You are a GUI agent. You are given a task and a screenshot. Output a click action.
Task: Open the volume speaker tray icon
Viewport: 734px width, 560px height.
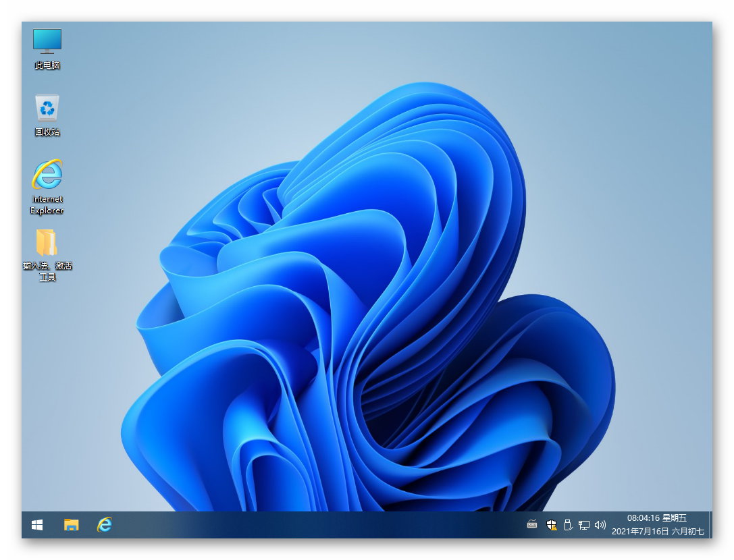pos(600,525)
